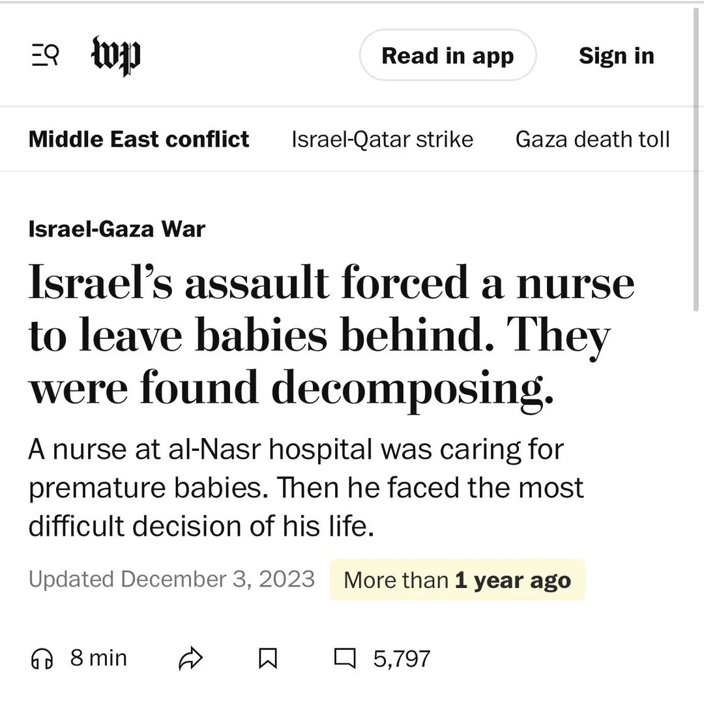This screenshot has height=728, width=704.
Task: Go to the Washington Post logo homepage
Action: pyautogui.click(x=115, y=55)
